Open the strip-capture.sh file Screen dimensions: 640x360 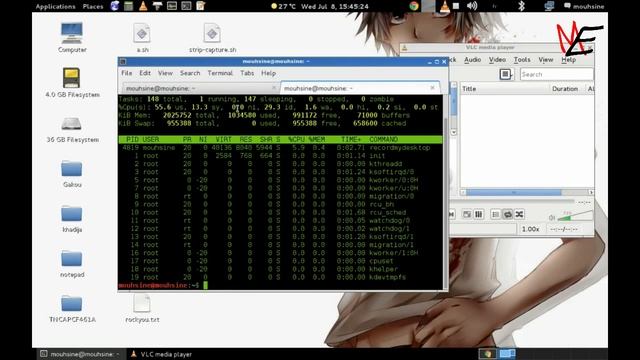click(212, 37)
